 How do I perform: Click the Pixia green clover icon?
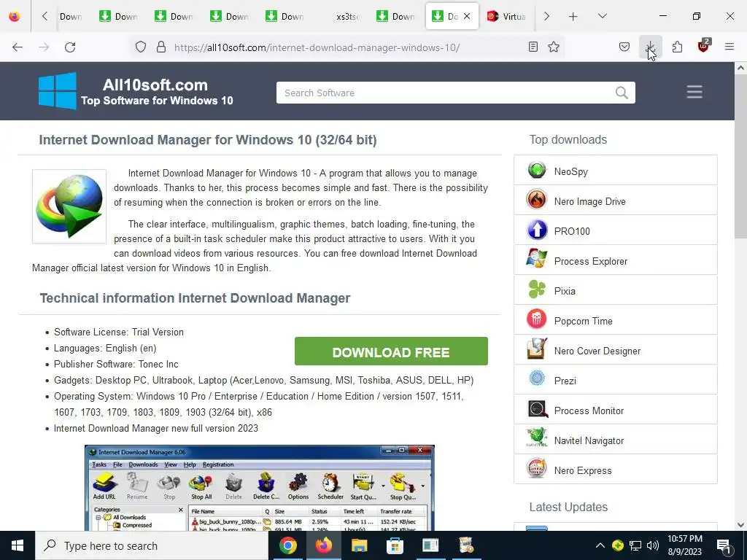point(537,289)
